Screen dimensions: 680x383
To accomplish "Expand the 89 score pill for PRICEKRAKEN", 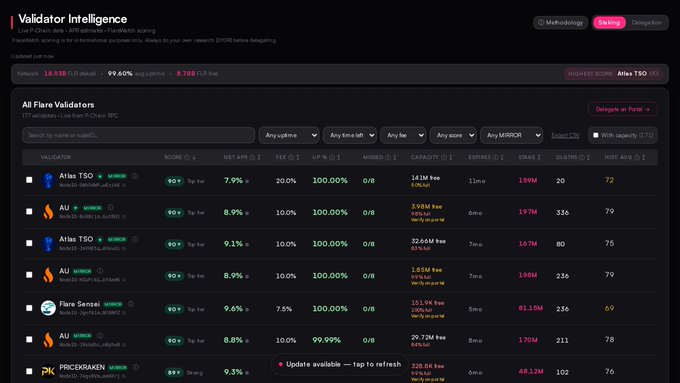I will [x=174, y=372].
